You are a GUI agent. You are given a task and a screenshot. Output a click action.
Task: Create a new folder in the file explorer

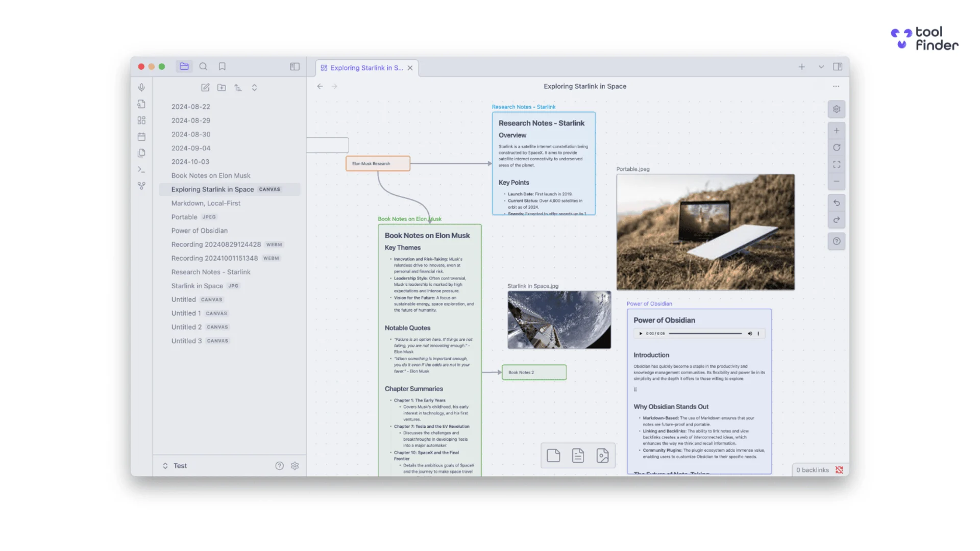[222, 87]
